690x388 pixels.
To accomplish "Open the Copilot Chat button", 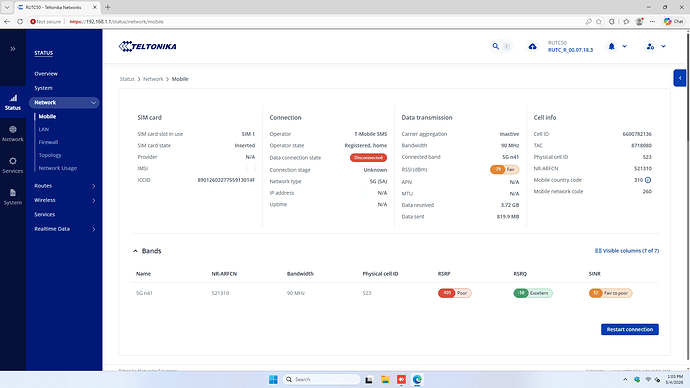I will coord(674,22).
